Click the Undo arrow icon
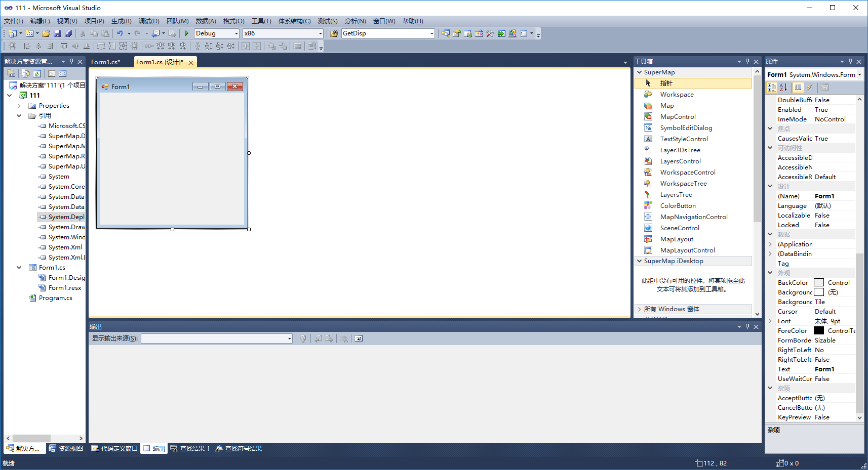Screen dimensions: 868x470 point(120,33)
